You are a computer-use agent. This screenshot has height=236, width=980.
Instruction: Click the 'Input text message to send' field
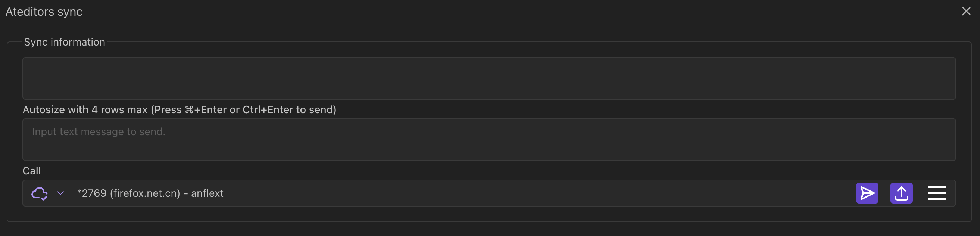[489, 140]
